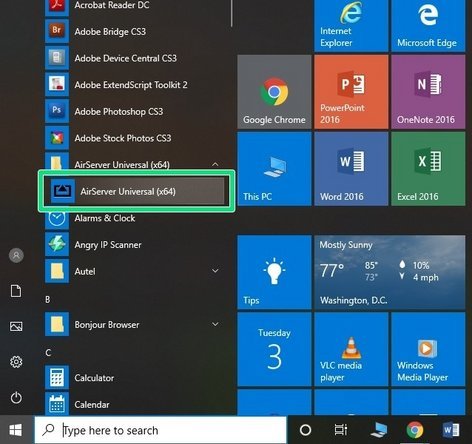
Task: Click the letter C section header
Action: [48, 353]
